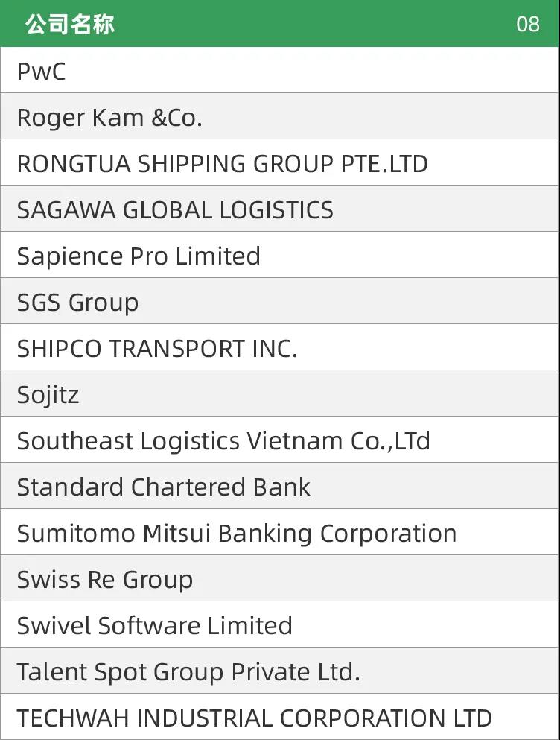Screen dimensions: 560x740
Task: Click the 公司名称 header label
Action: (70, 24)
